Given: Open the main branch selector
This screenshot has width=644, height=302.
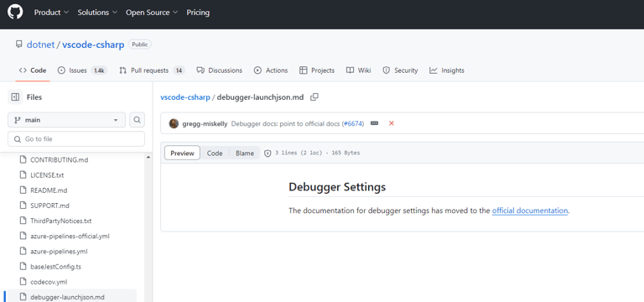Looking at the screenshot, I should tap(66, 120).
